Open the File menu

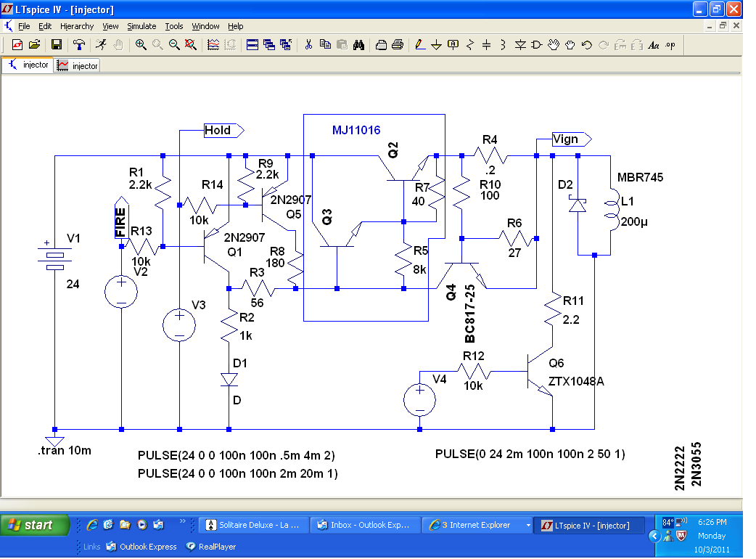[x=24, y=26]
